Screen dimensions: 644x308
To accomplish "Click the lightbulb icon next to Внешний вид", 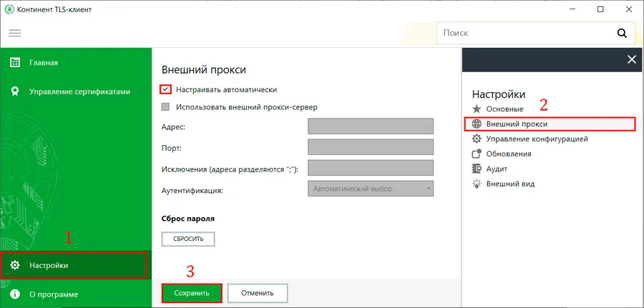I will click(x=477, y=184).
